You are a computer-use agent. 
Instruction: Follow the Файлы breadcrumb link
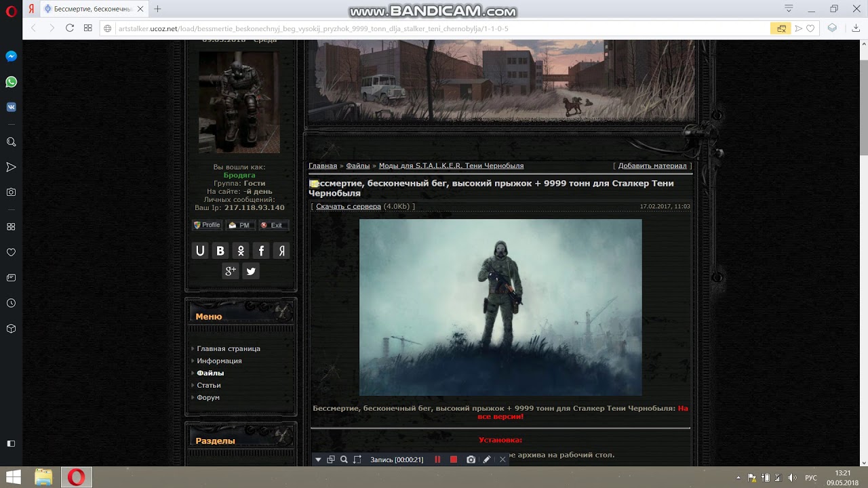(358, 165)
